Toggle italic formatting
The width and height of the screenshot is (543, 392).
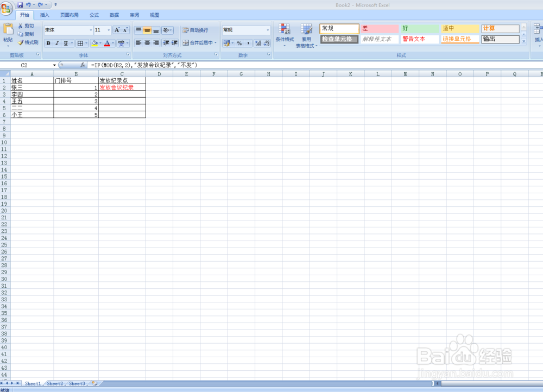[x=57, y=43]
